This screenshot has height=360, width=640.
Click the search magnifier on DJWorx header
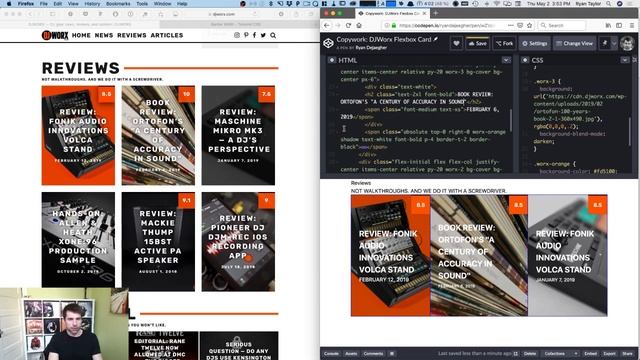point(273,35)
